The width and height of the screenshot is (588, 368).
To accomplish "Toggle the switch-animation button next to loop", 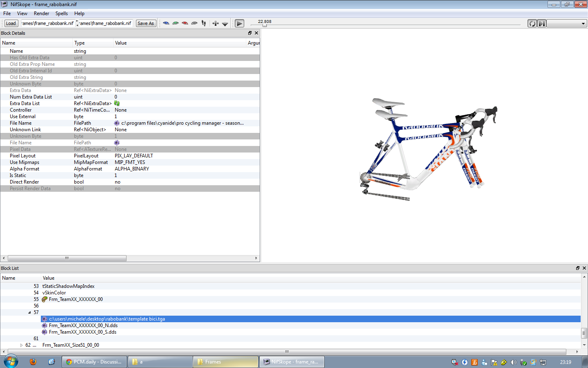I will (x=541, y=24).
